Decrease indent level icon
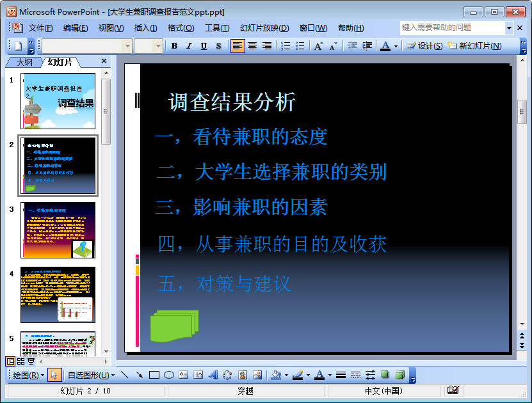This screenshot has width=532, height=403. click(x=352, y=46)
